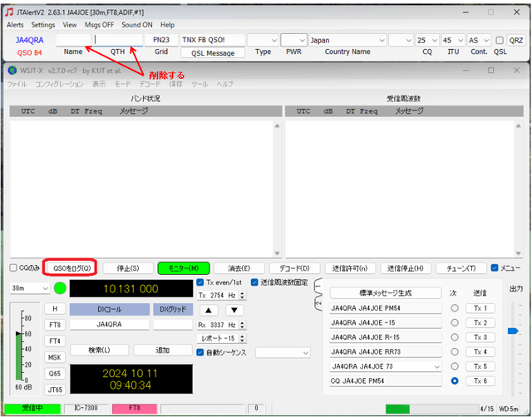Click the チューン(T) button
The image size is (532, 417).
pos(461,268)
